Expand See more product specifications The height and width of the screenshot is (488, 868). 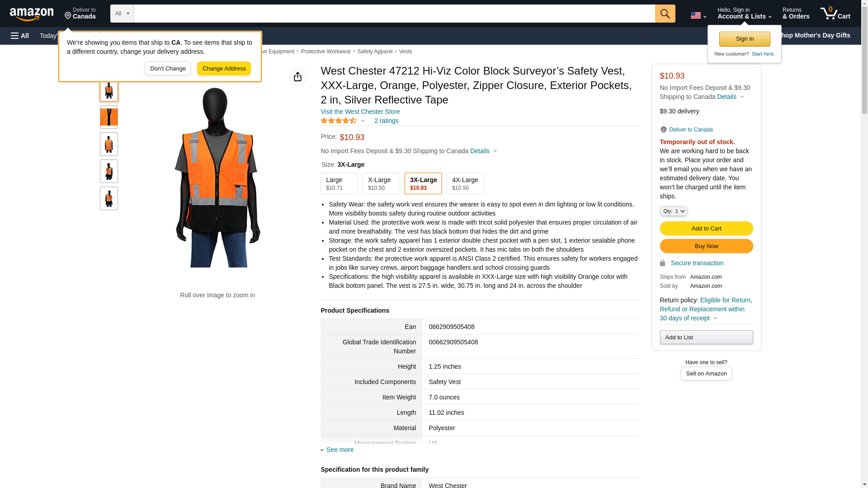tap(339, 450)
